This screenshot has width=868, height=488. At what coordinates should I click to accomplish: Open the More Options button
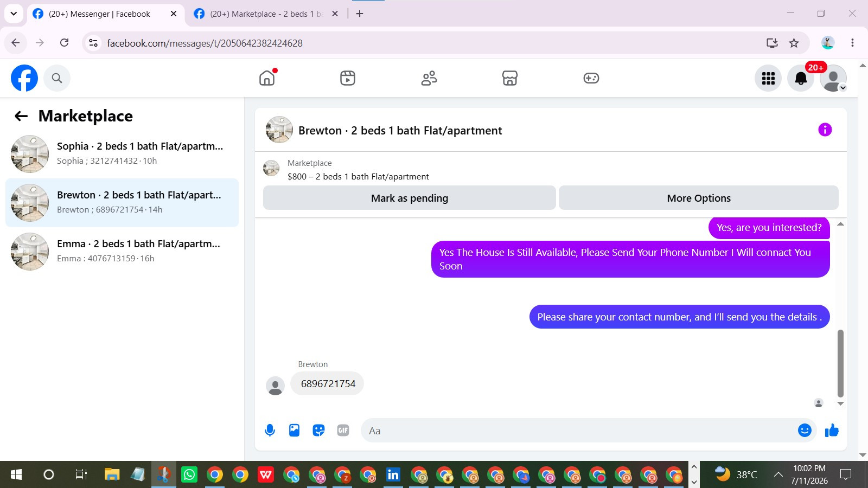pos(699,198)
